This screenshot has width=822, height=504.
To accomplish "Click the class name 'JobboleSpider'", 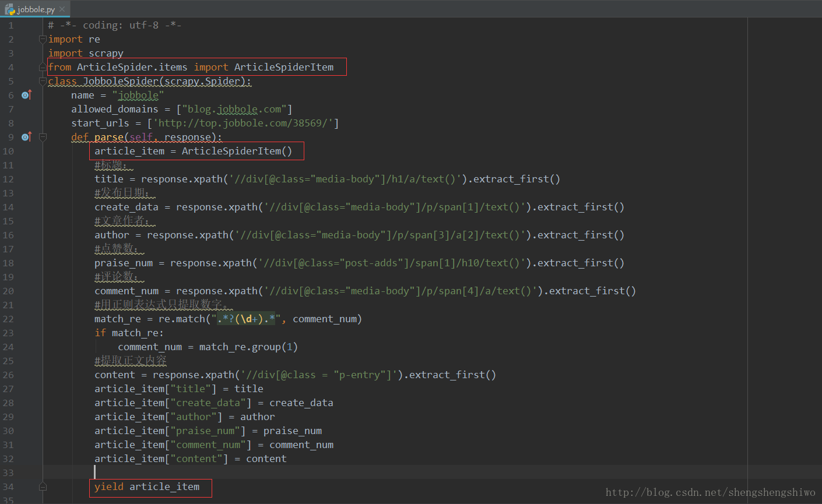I will (121, 81).
